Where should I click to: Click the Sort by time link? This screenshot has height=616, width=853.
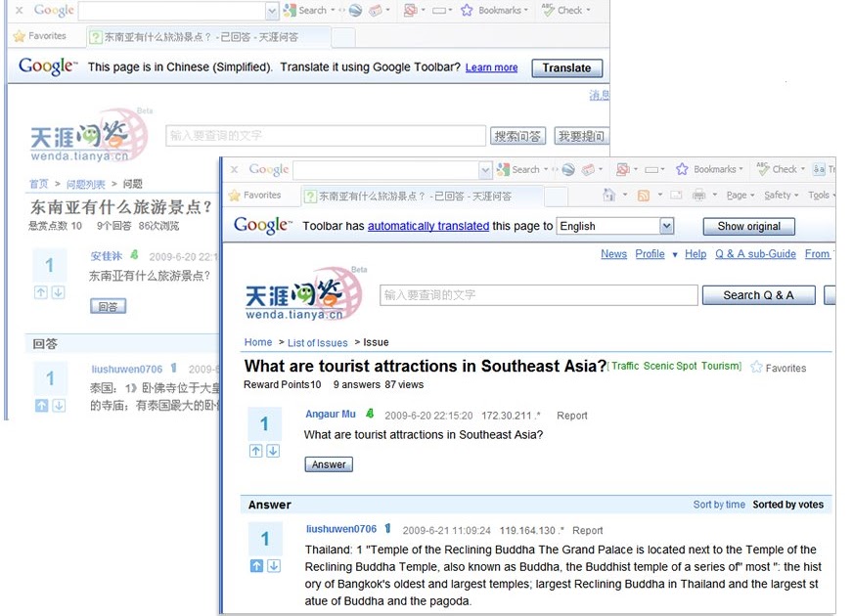click(x=719, y=504)
